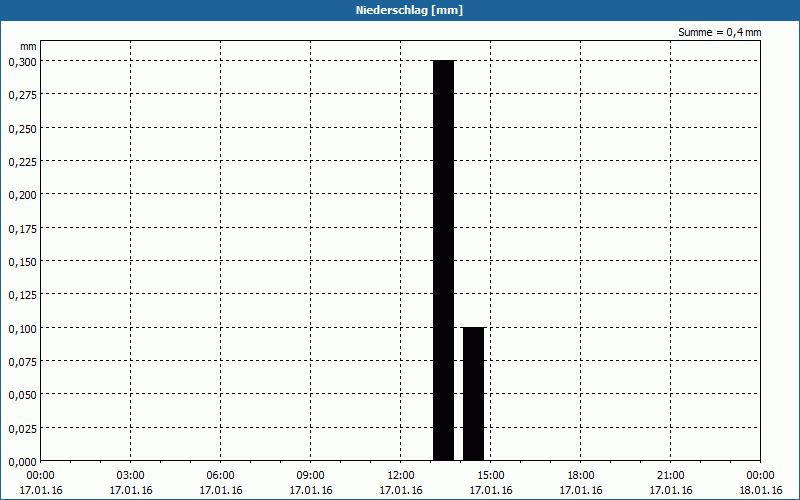Viewport: 800px width, 500px height.
Task: Click the 21:00 time axis label
Action: coord(670,476)
